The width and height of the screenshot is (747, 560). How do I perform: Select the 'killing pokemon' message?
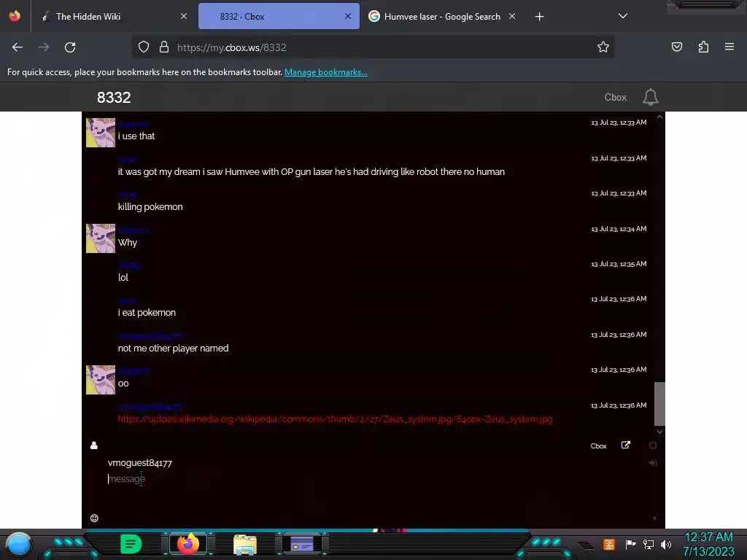click(150, 206)
